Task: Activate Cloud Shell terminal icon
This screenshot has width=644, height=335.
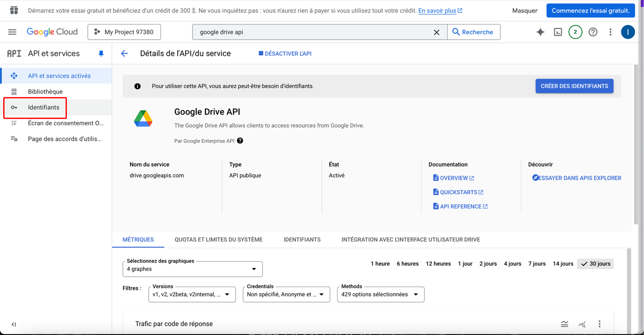Action: point(558,32)
